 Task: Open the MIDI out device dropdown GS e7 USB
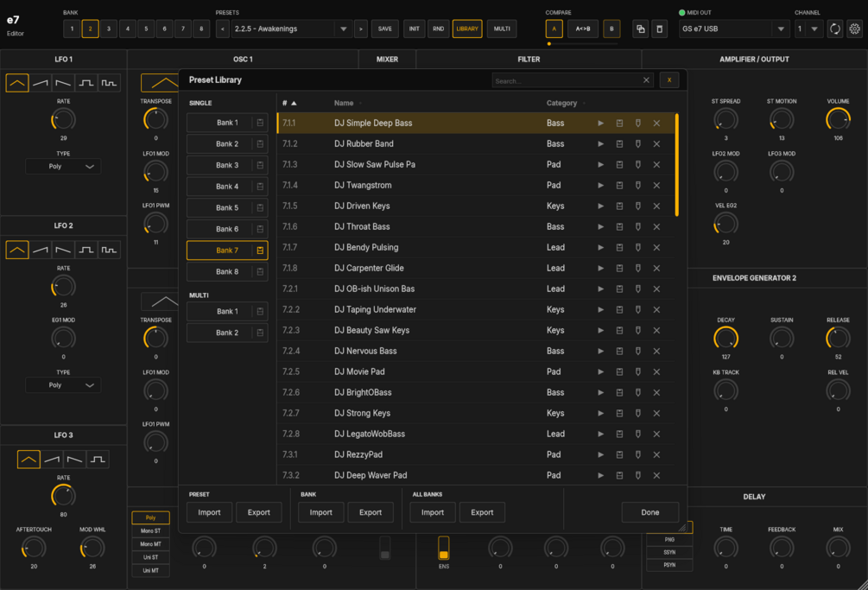pyautogui.click(x=734, y=29)
